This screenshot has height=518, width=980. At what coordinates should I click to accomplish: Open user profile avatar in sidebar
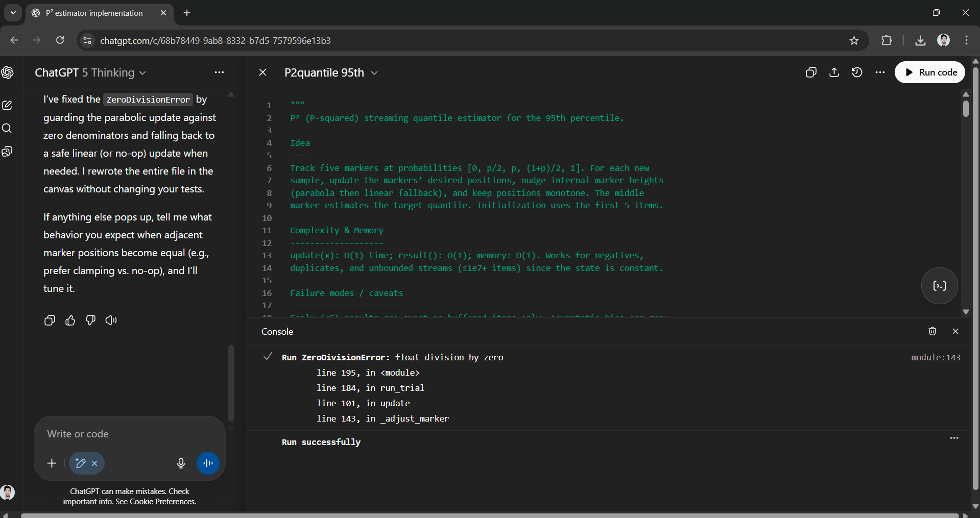(x=8, y=492)
